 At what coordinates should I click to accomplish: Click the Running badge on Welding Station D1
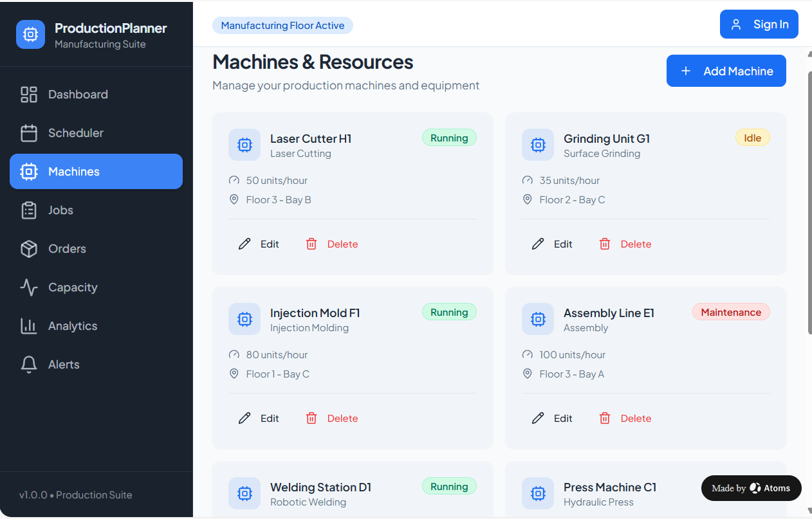click(449, 486)
